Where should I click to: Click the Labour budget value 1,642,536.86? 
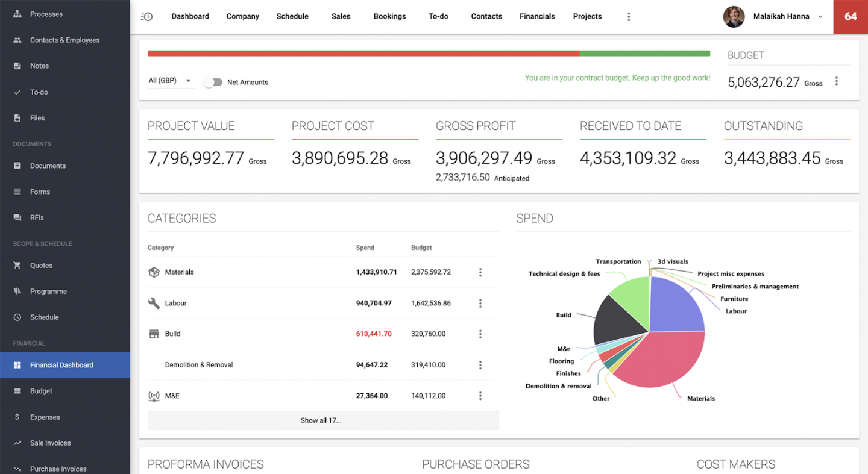431,303
